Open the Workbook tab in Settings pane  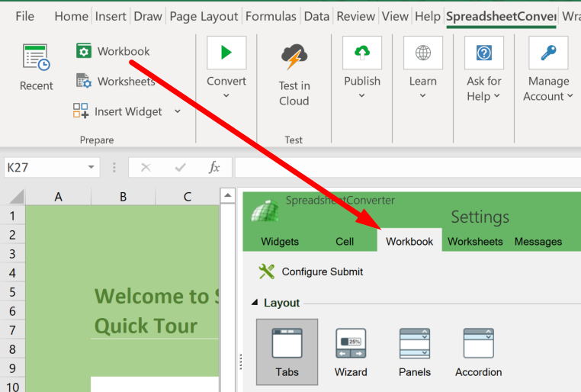409,241
